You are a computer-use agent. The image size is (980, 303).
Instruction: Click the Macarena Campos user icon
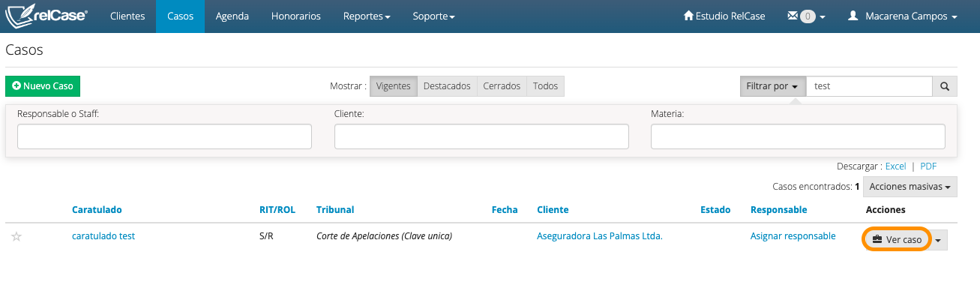point(853,16)
